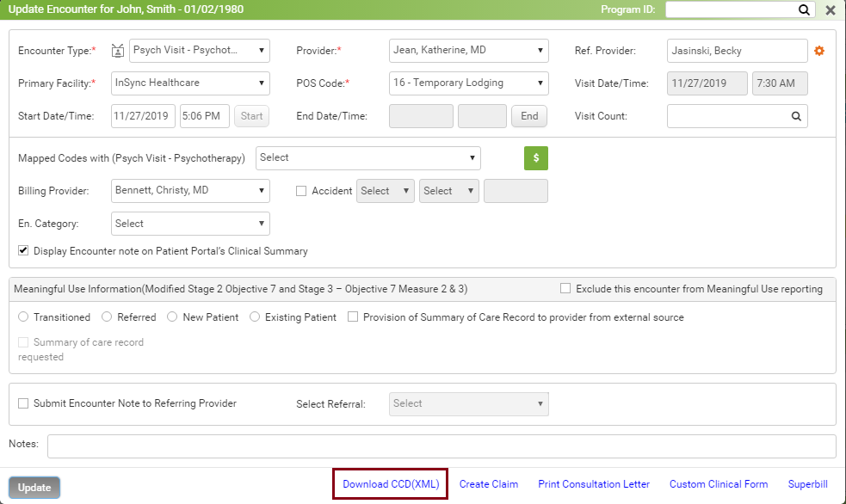Click the orange gear next to Ref. Provider
The height and width of the screenshot is (504, 846).
819,51
